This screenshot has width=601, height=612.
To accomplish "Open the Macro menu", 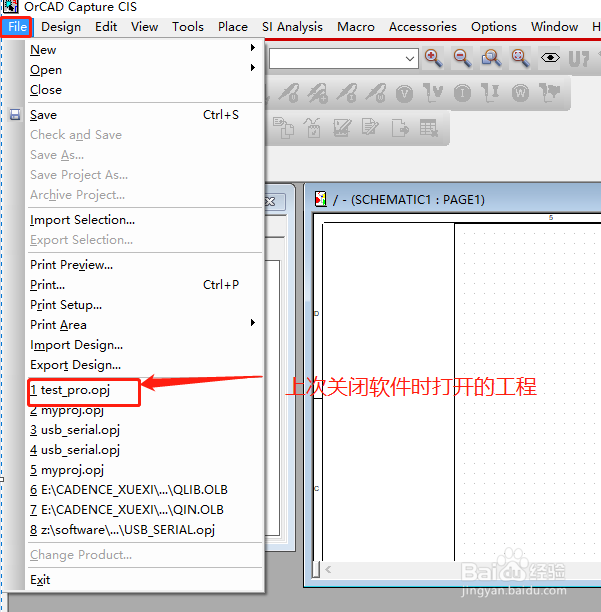I will point(356,27).
